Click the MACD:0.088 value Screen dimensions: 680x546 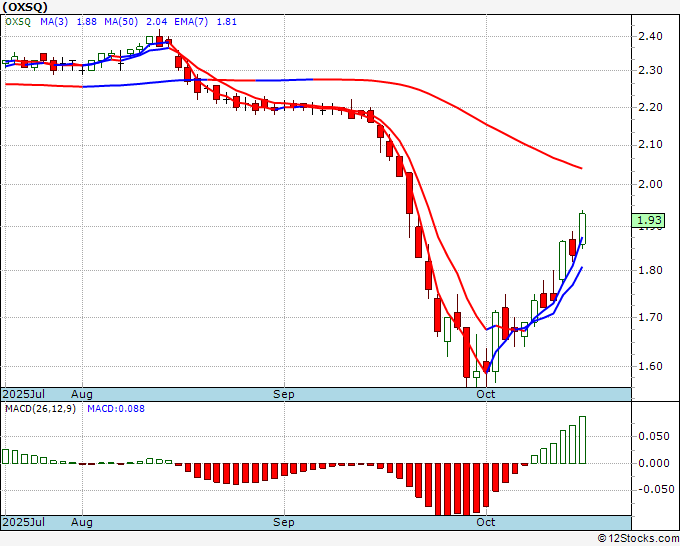(116, 409)
